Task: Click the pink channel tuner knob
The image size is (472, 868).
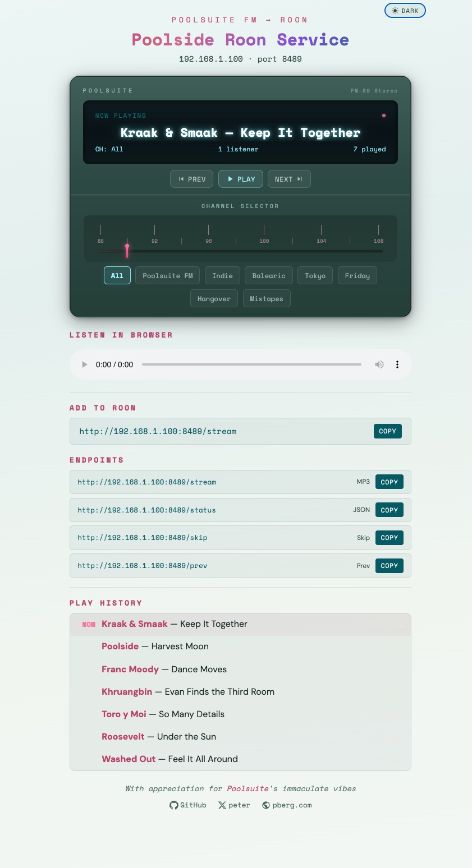Action: (x=127, y=250)
